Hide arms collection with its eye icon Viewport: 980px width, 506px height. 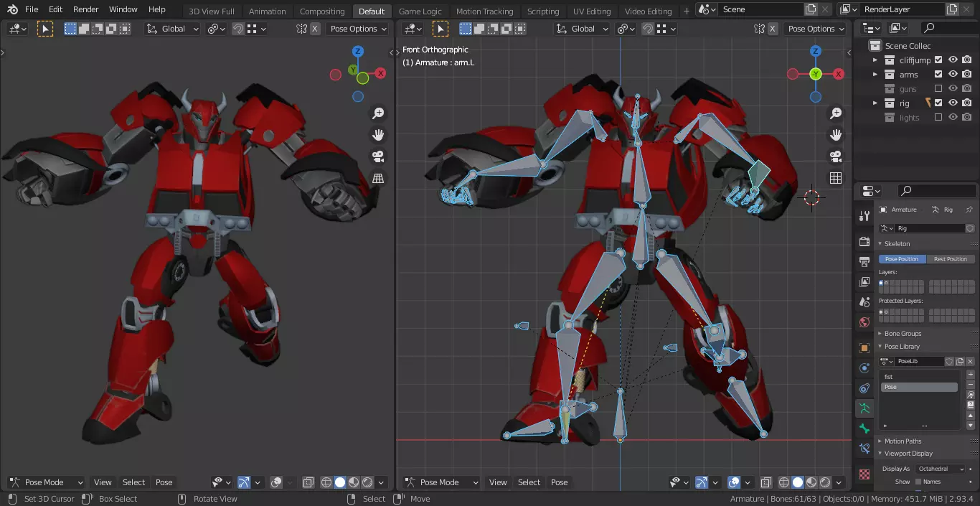[953, 75]
